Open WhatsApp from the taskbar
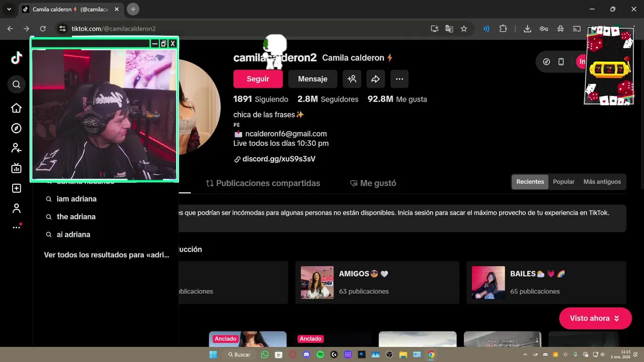 coord(265,354)
